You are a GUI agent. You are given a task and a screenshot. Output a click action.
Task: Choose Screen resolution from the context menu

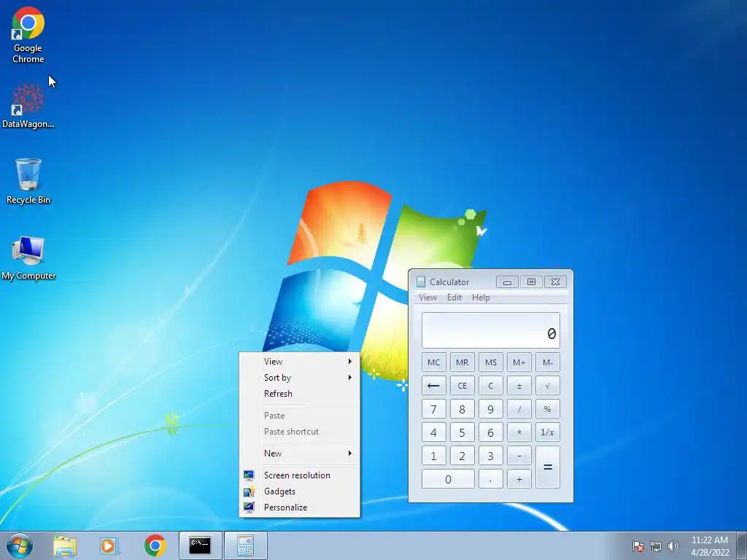point(300,475)
